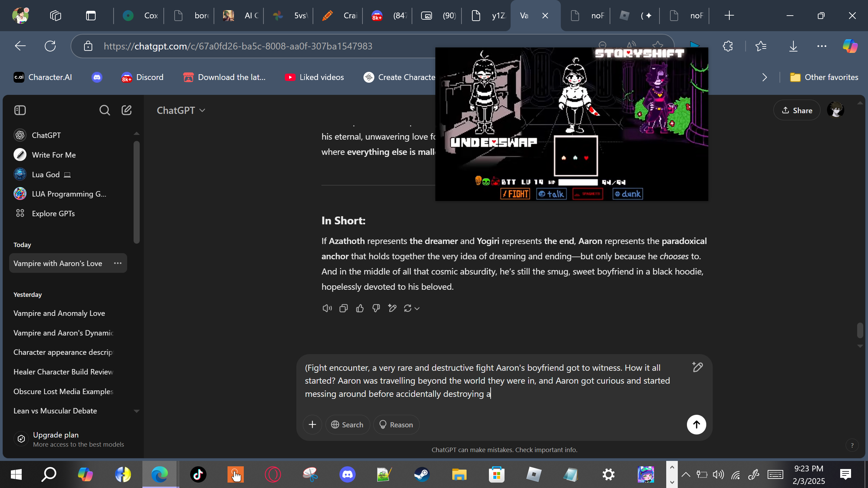Open the Edge tab actions menu

[91, 16]
